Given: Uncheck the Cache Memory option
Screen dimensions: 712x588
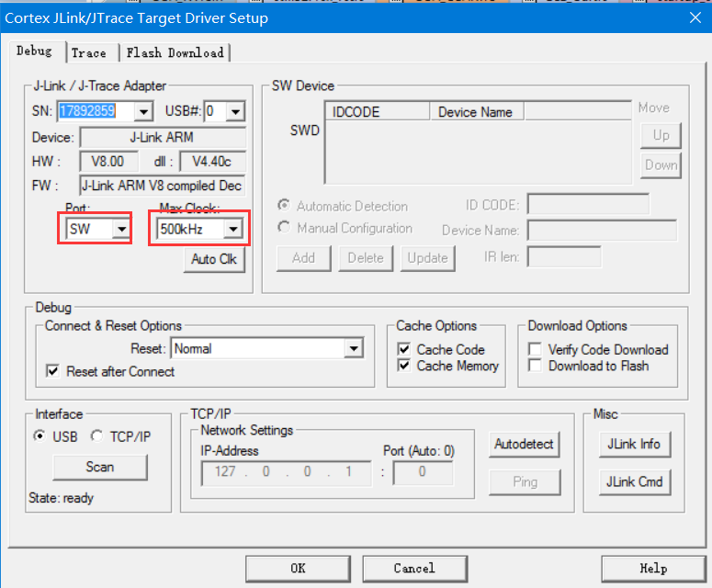Looking at the screenshot, I should pos(403,366).
